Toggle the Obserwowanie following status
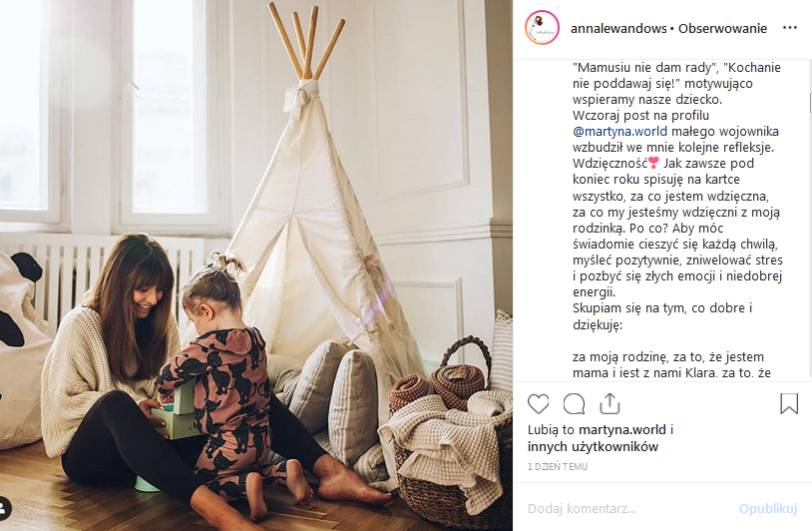This screenshot has width=812, height=531. pos(722,29)
